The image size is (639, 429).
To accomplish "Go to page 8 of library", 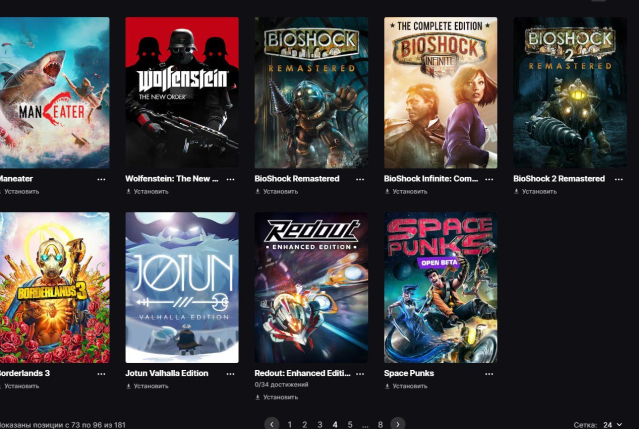I will click(380, 425).
